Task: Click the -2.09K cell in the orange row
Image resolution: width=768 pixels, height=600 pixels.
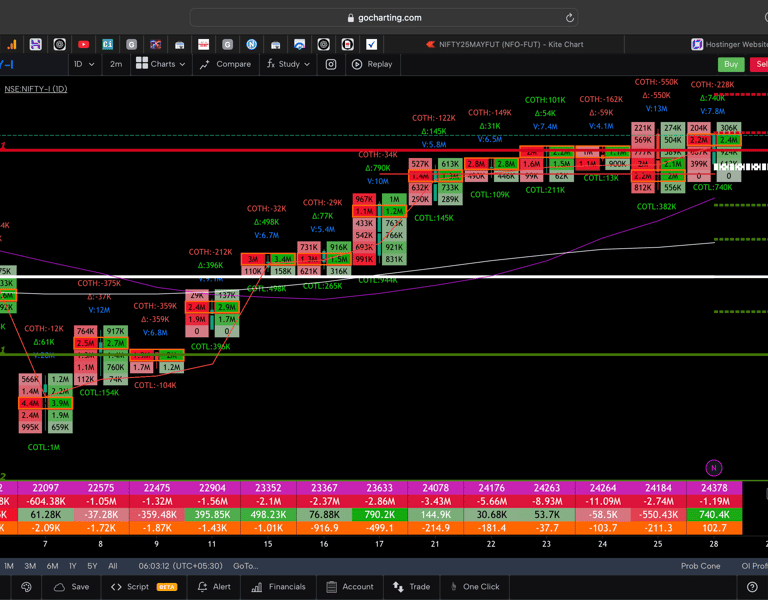Action: 46,528
